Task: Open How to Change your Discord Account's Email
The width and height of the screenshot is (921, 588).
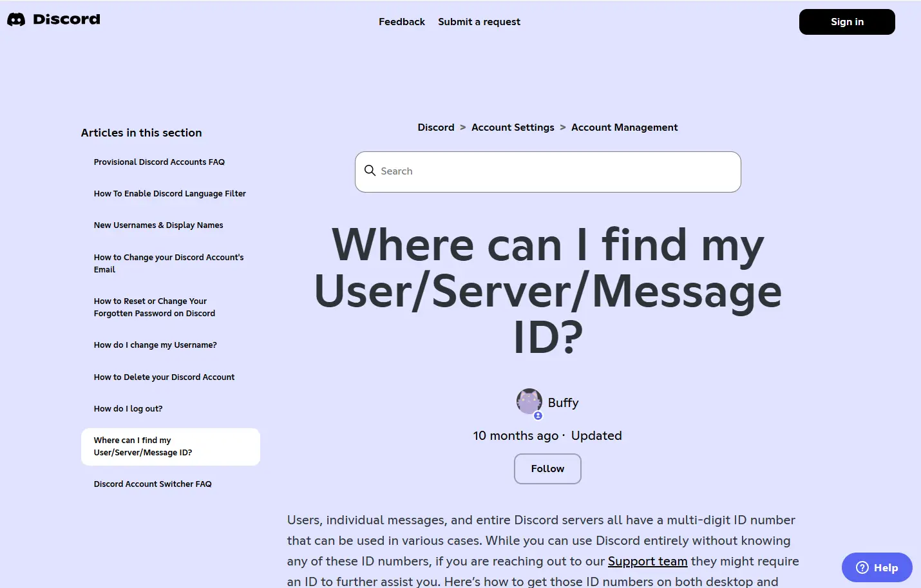Action: tap(169, 263)
